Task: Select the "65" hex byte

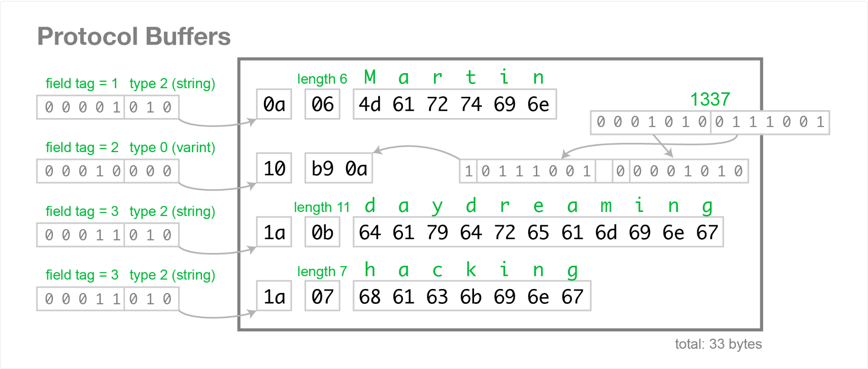Action: [538, 232]
